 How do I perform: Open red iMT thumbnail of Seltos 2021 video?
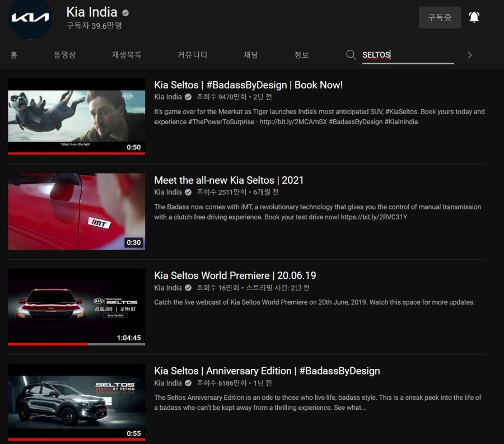pyautogui.click(x=77, y=212)
